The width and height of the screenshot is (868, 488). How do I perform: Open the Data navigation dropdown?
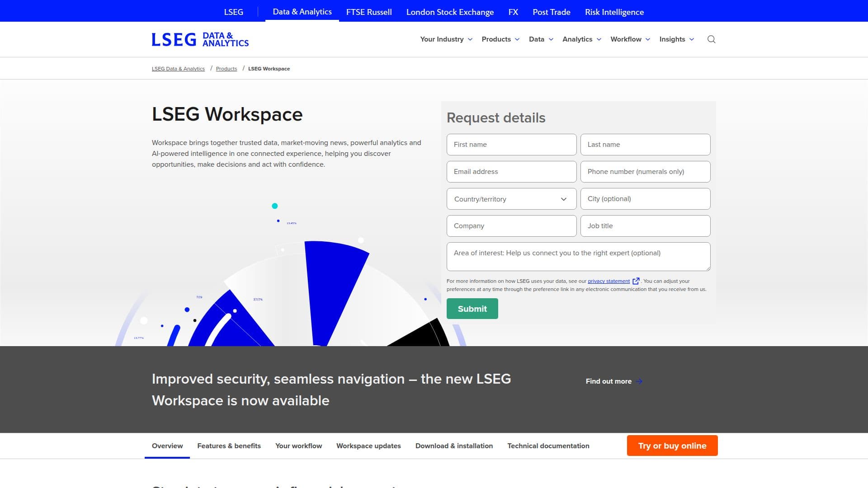(541, 39)
